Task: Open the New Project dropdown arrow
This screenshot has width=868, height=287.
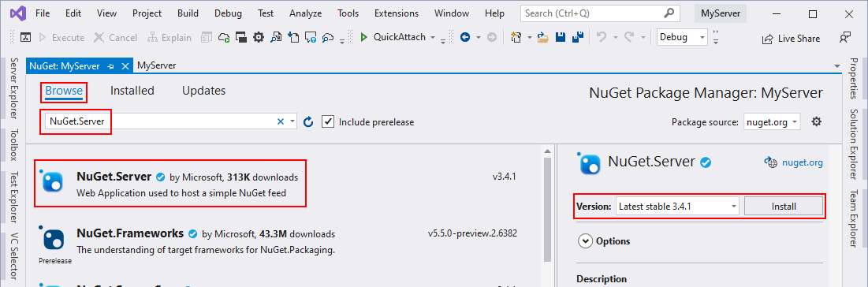Action: (529, 38)
